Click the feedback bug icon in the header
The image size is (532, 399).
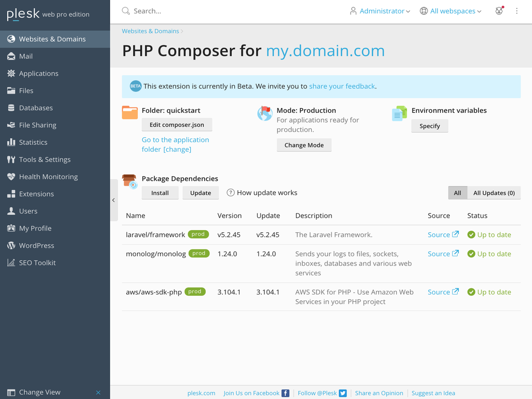click(499, 10)
